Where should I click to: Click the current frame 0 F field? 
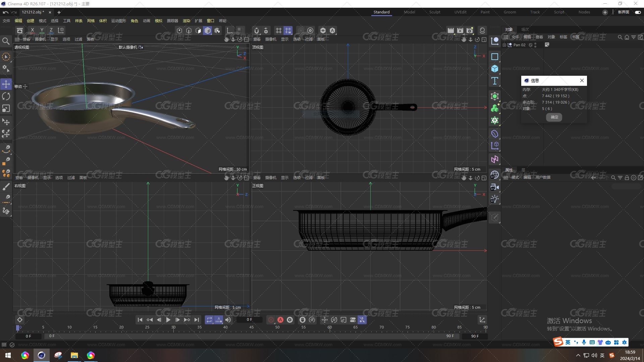tap(249, 320)
